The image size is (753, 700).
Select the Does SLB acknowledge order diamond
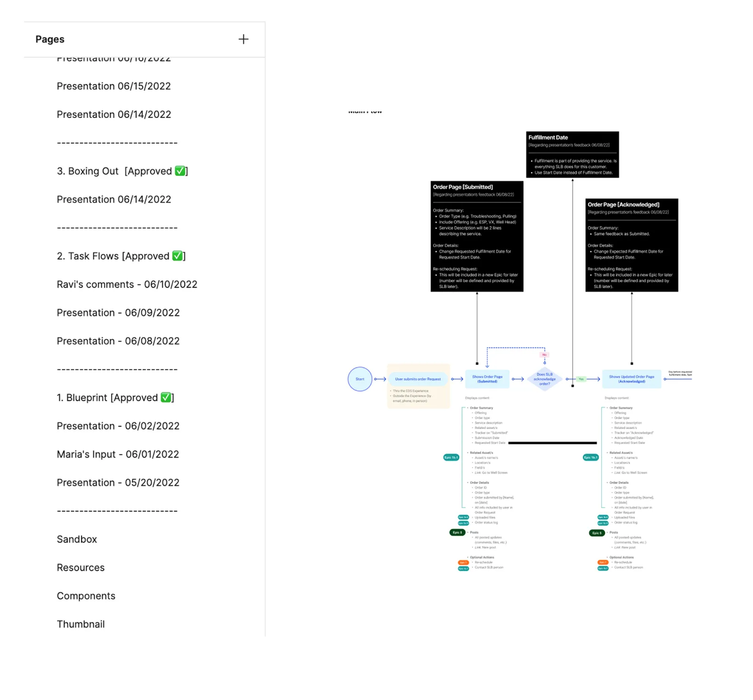click(545, 379)
